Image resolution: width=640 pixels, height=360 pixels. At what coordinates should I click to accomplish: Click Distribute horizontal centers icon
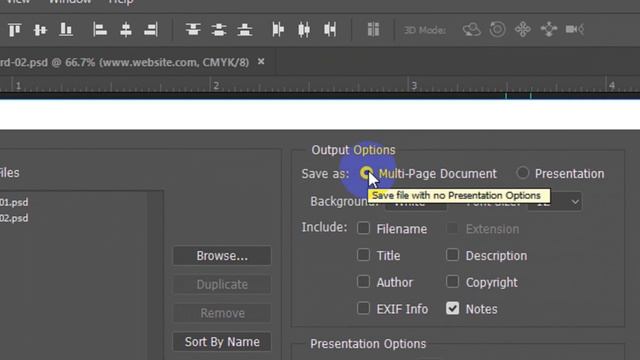[x=304, y=30]
